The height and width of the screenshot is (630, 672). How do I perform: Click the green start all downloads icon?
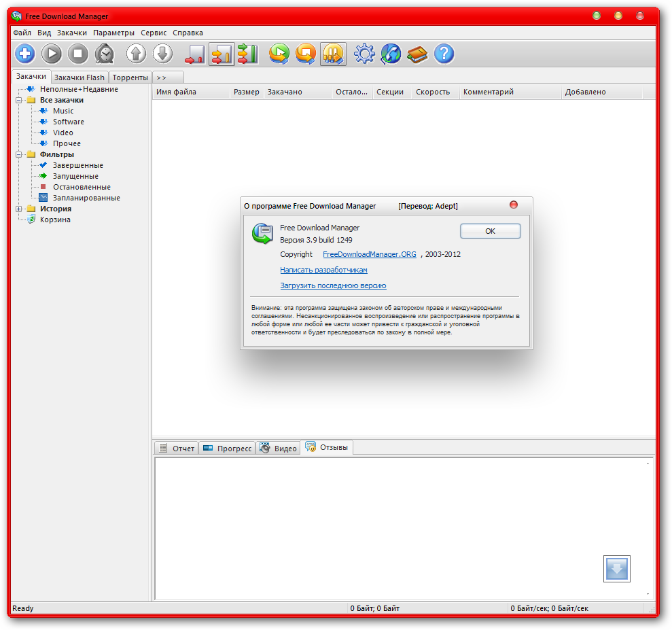pos(279,54)
